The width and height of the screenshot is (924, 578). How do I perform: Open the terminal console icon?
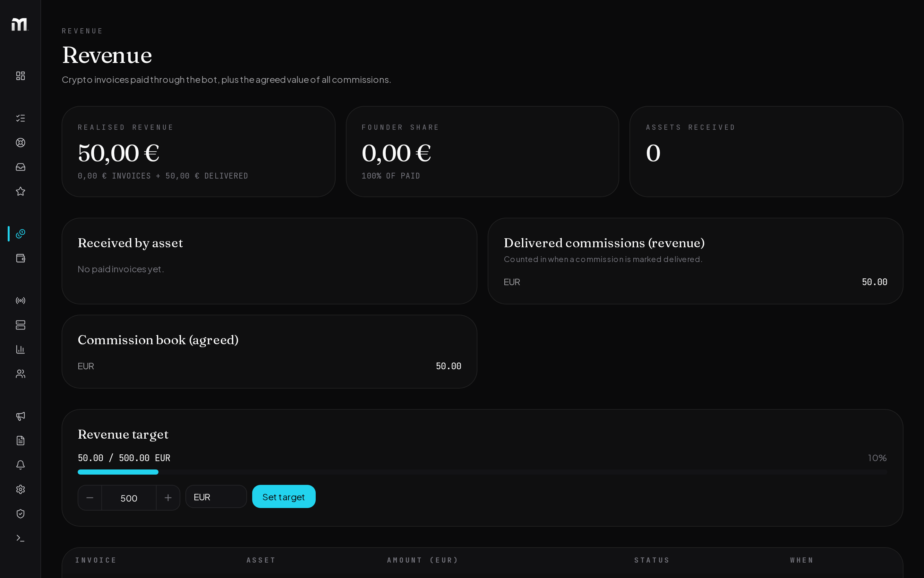[x=21, y=538]
